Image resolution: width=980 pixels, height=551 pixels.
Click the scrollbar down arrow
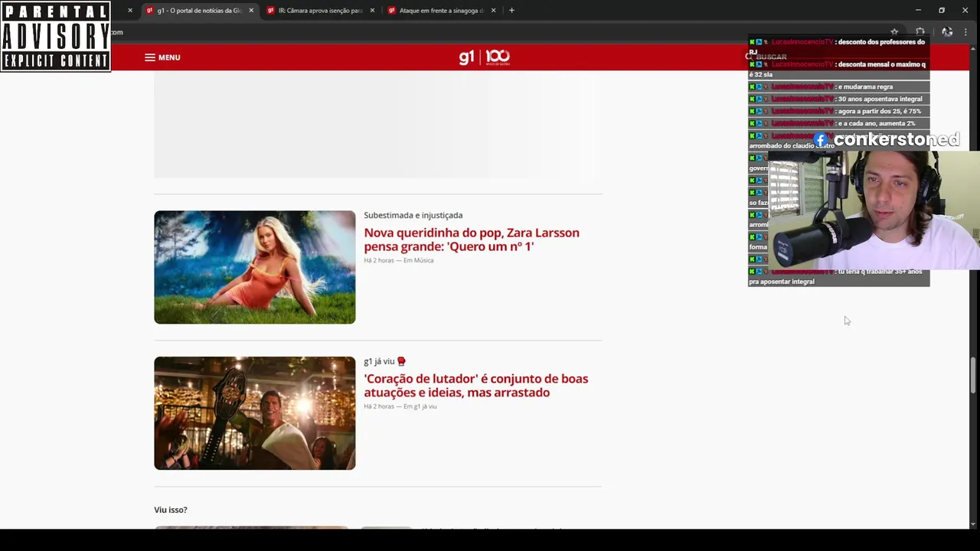tap(974, 524)
